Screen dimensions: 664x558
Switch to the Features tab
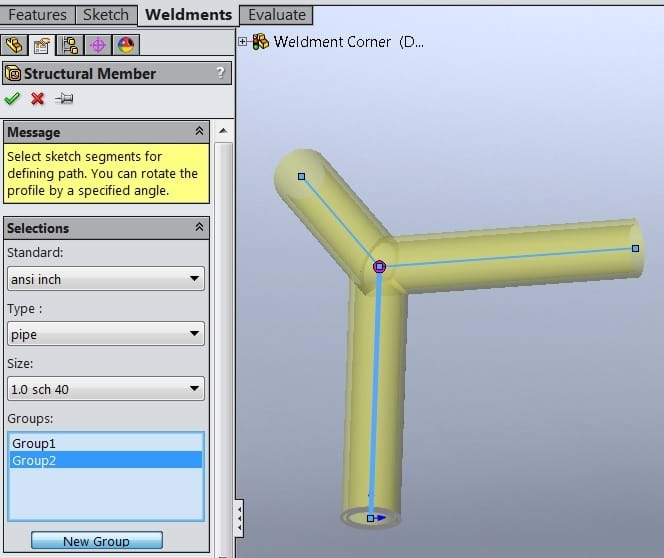point(37,15)
